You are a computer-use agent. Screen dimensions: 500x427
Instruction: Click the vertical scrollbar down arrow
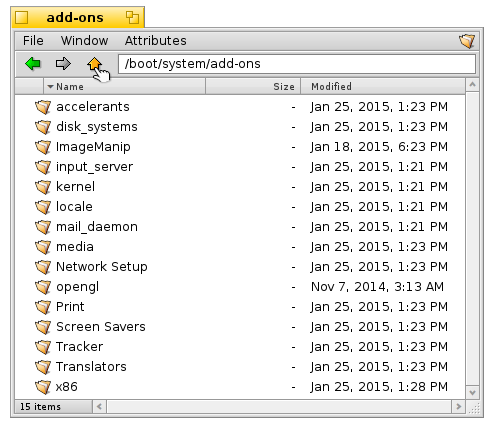coord(472,392)
